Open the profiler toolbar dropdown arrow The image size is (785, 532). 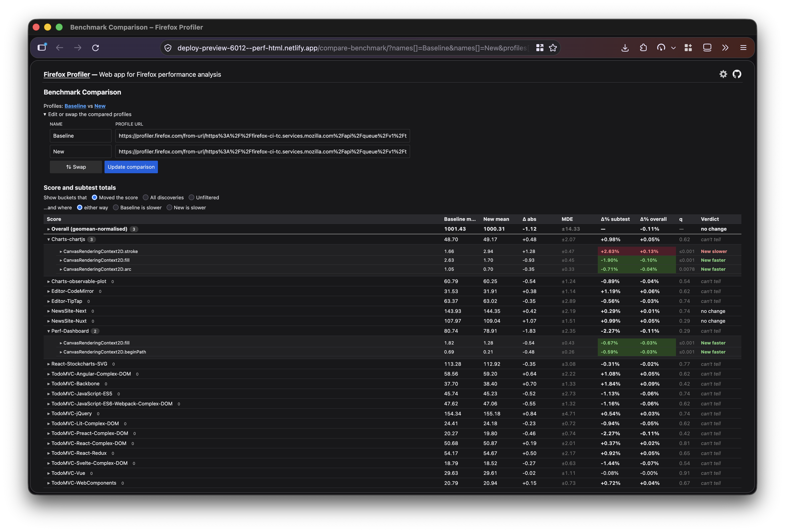673,48
